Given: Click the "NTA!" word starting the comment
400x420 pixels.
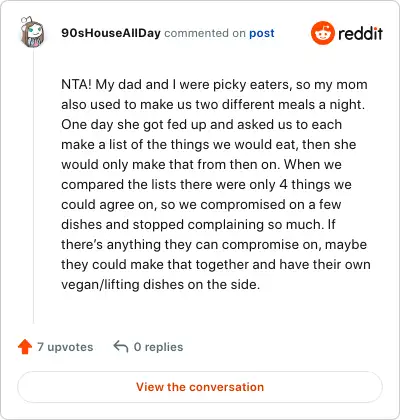Looking at the screenshot, I should 76,84.
